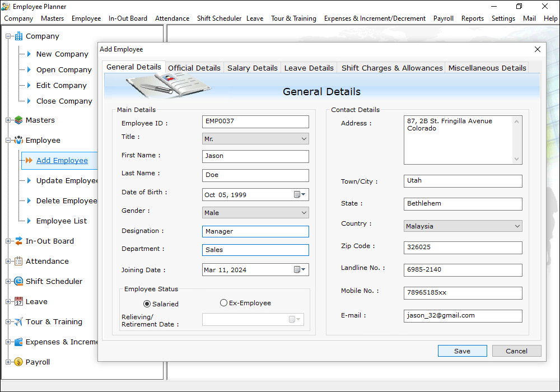
Task: Switch to the Official Details tab
Action: pyautogui.click(x=194, y=68)
